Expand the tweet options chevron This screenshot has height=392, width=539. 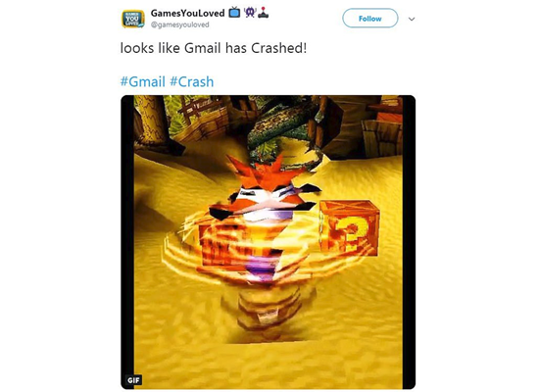point(412,19)
